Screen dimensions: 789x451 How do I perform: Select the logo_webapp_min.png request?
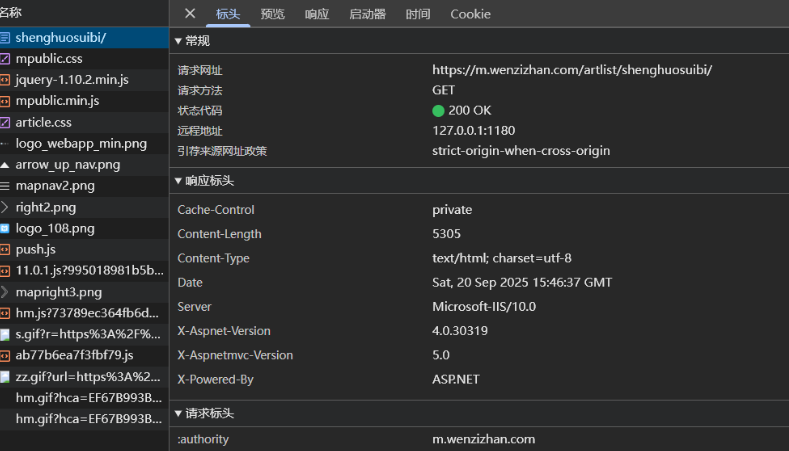80,144
